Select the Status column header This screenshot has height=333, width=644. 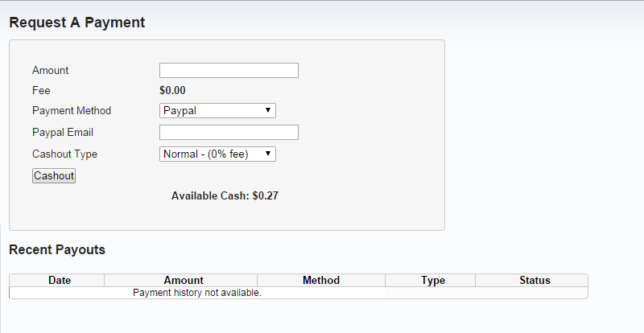535,281
